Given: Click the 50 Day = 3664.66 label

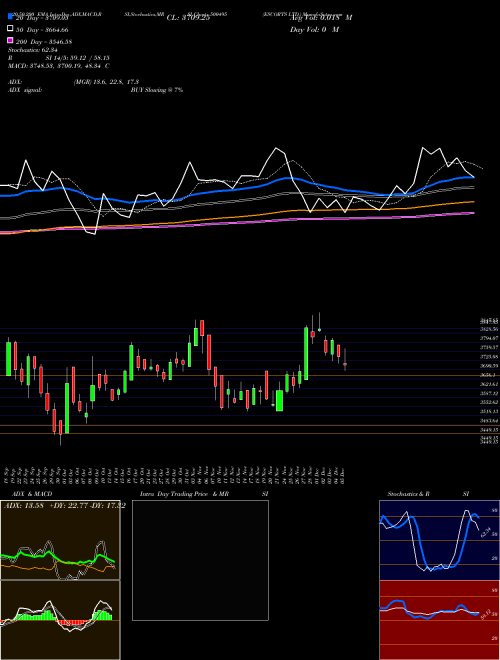Looking at the screenshot, I should [43, 30].
